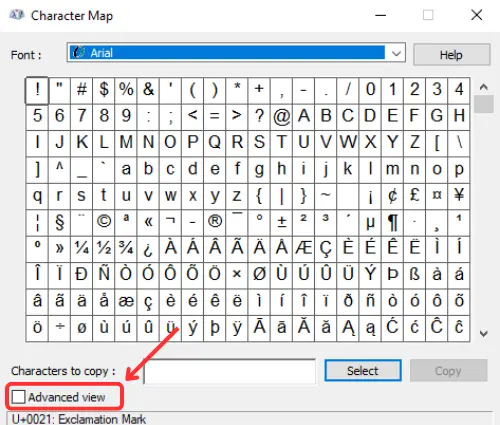Tick the Advanced view checkbox
This screenshot has height=425, width=500.
tap(18, 397)
